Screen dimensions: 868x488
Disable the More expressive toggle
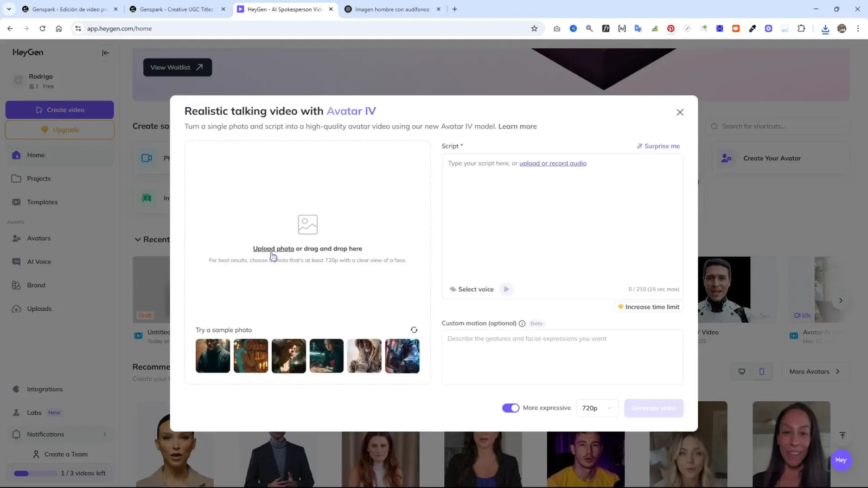coord(510,407)
